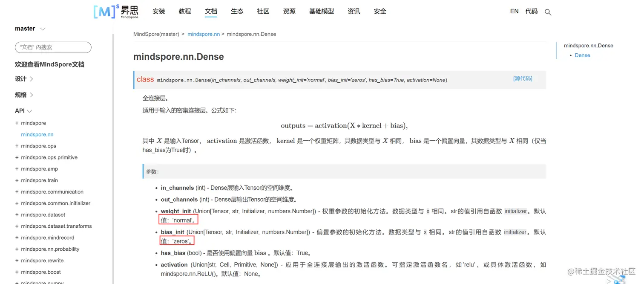The image size is (644, 284).
Task: Open the 生态 menu item
Action: click(237, 12)
